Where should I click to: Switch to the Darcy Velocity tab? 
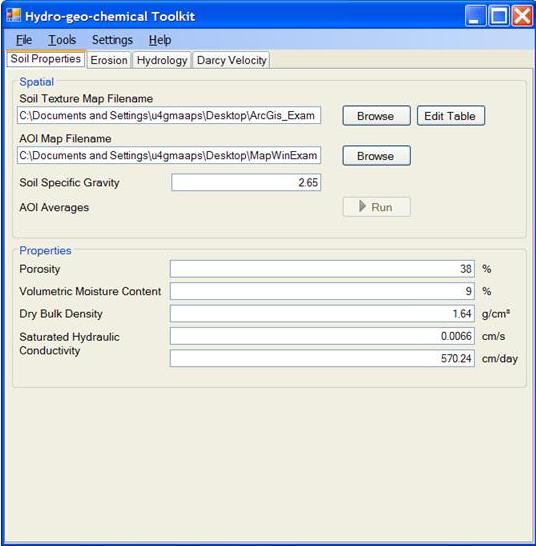click(232, 60)
